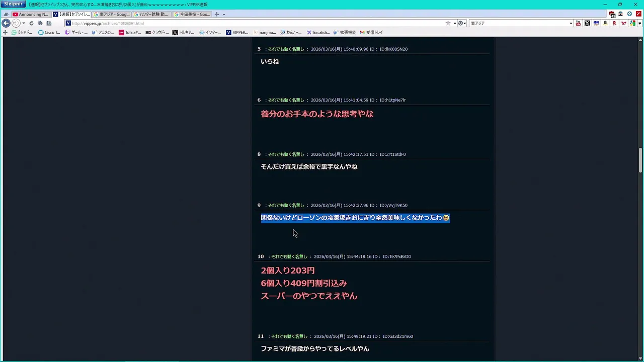Search with the YouTube engine icon

[x=578, y=23]
